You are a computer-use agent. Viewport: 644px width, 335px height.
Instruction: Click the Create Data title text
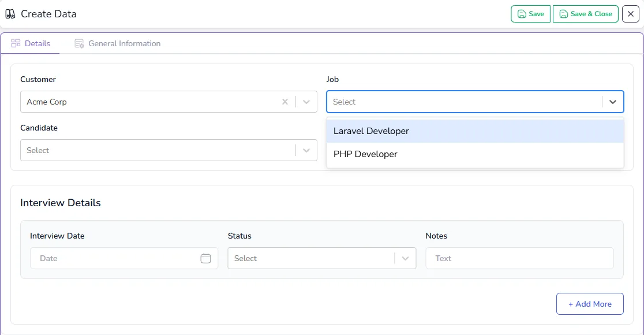[48, 14]
